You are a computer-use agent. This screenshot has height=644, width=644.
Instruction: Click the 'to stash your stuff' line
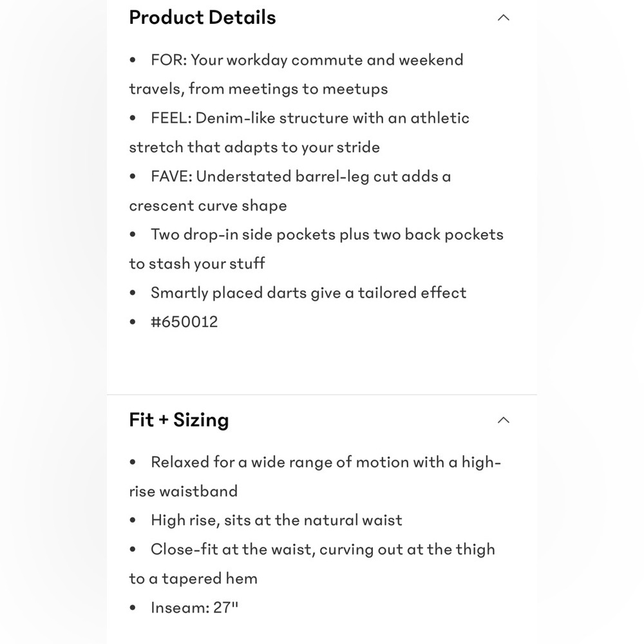click(x=197, y=263)
